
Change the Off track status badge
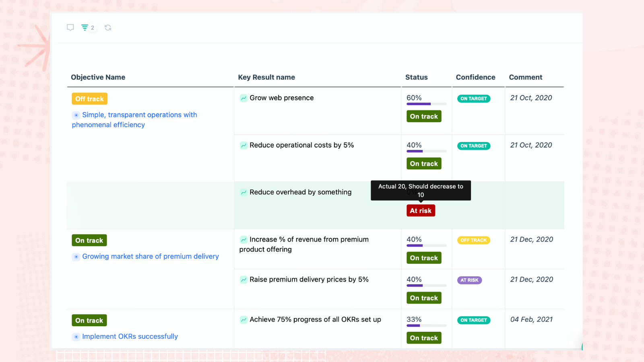point(89,98)
